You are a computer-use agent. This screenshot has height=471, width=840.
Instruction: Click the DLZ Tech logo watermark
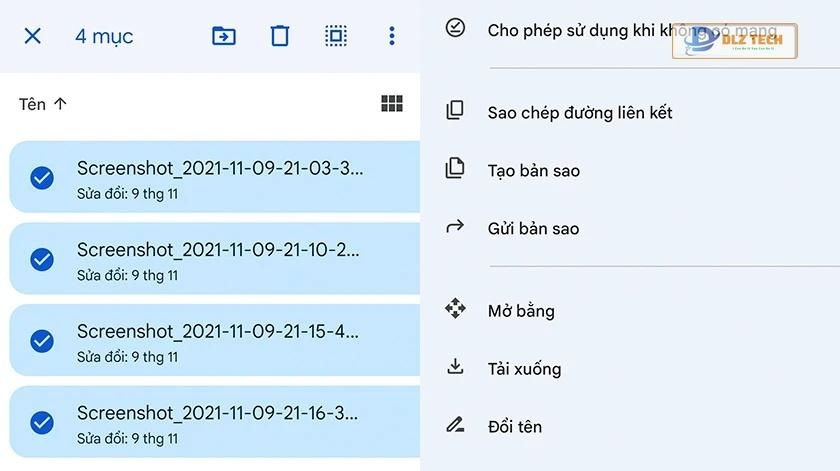[734, 41]
